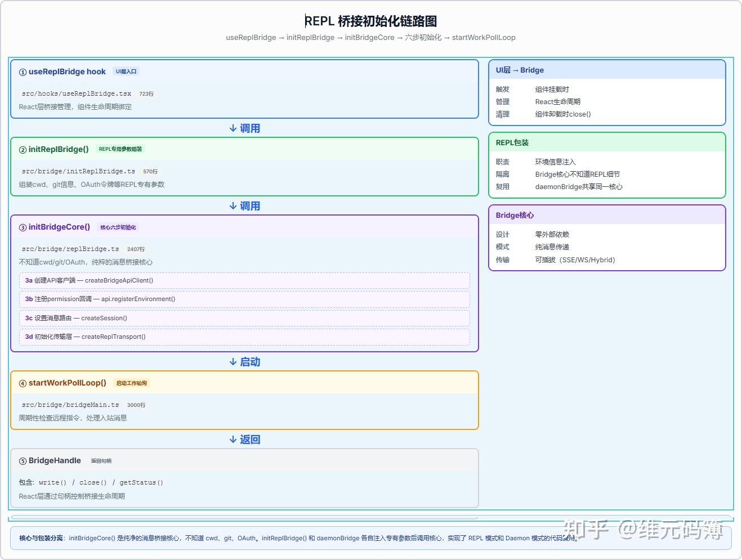
Task: Select the "② initReplBridge()" heading
Action: [x=54, y=149]
